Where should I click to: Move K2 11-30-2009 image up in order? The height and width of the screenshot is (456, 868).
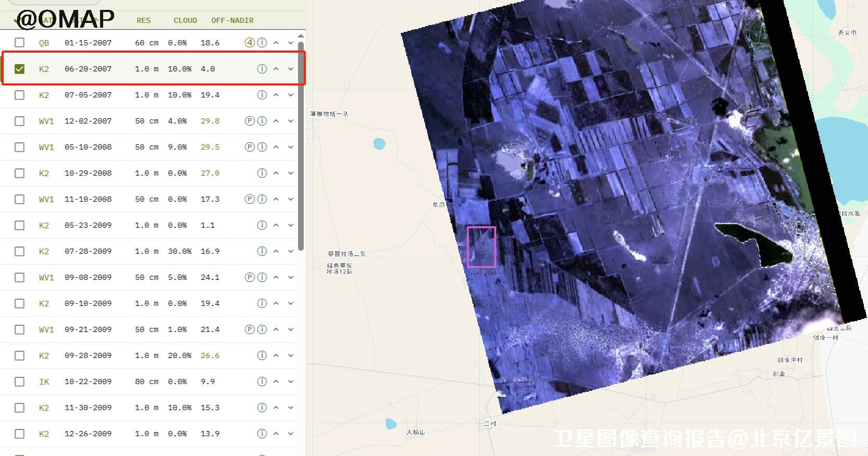point(276,408)
